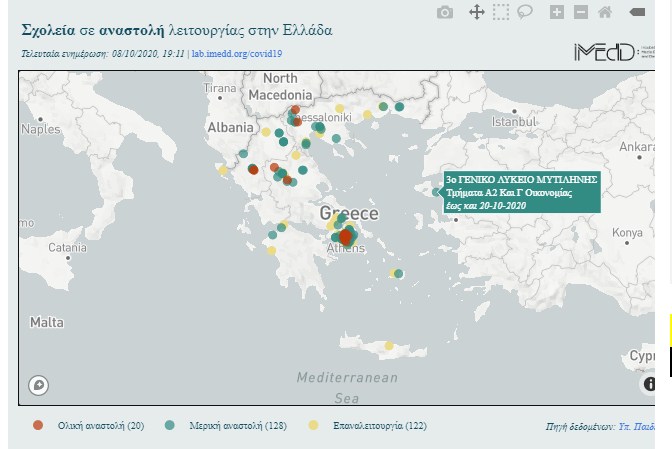Click the teal marker at Mytilene

pyautogui.click(x=436, y=193)
